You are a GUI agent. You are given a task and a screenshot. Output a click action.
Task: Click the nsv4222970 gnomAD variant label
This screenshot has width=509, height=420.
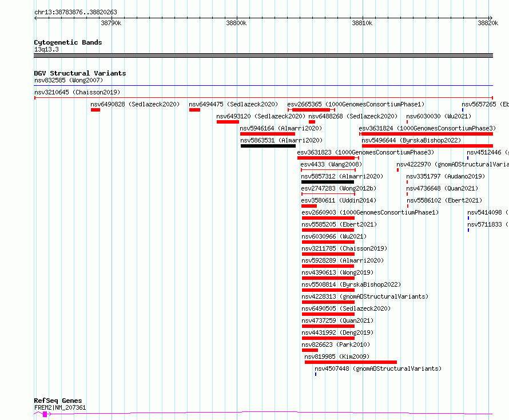click(x=452, y=164)
